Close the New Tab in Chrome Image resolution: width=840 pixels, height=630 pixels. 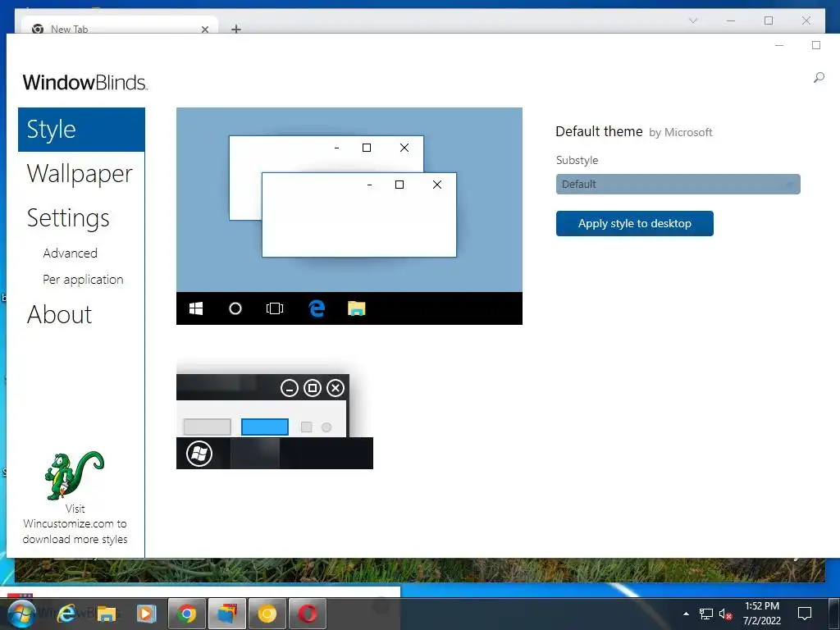pos(204,30)
